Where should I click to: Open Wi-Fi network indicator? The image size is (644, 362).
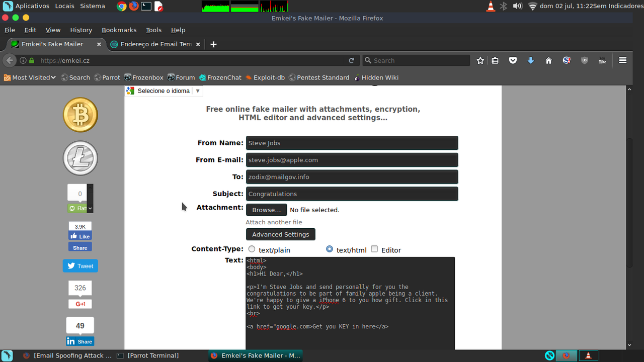click(532, 6)
